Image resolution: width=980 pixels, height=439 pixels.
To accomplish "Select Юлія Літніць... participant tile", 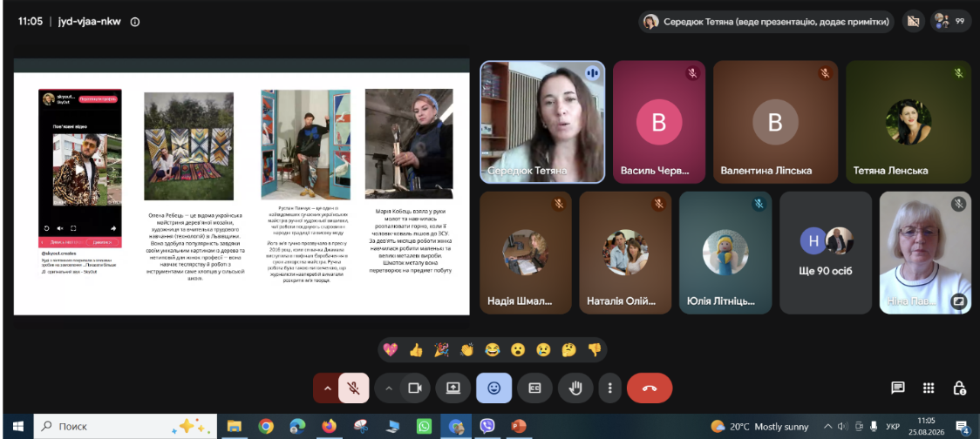I will tap(725, 253).
